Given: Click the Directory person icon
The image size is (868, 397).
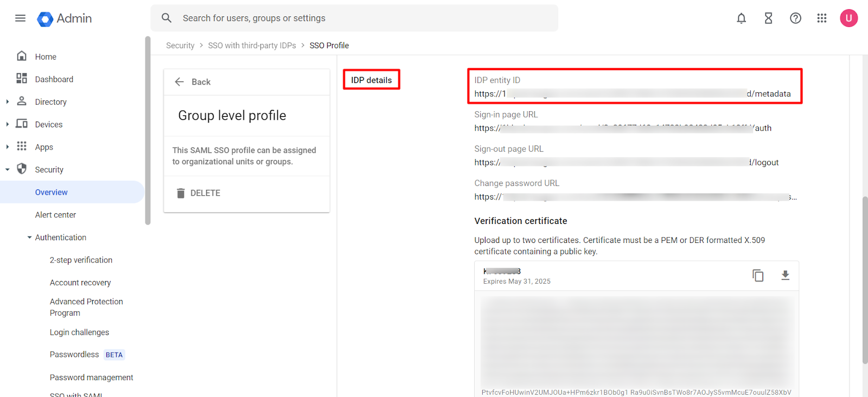Looking at the screenshot, I should (x=22, y=101).
